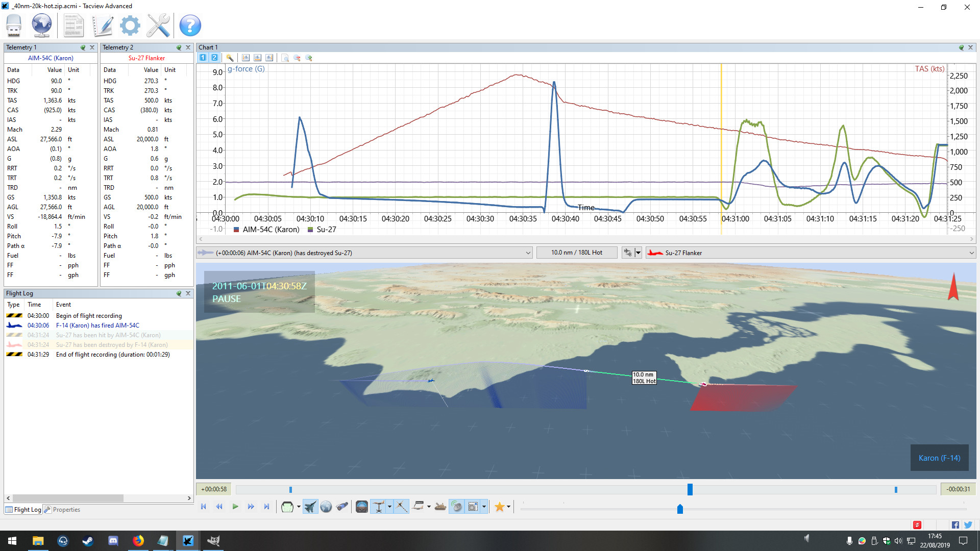Click the timeline playback position slider
Screen dimensions: 980x551
point(690,490)
